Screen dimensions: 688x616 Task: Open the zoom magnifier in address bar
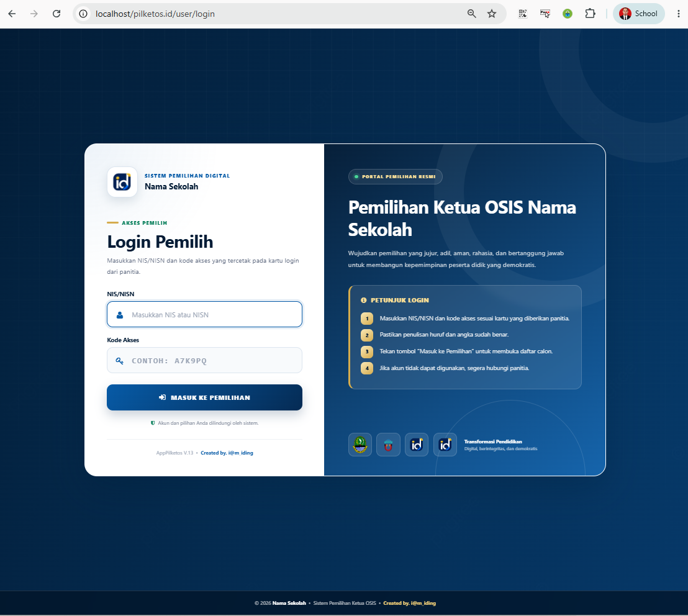pyautogui.click(x=472, y=14)
